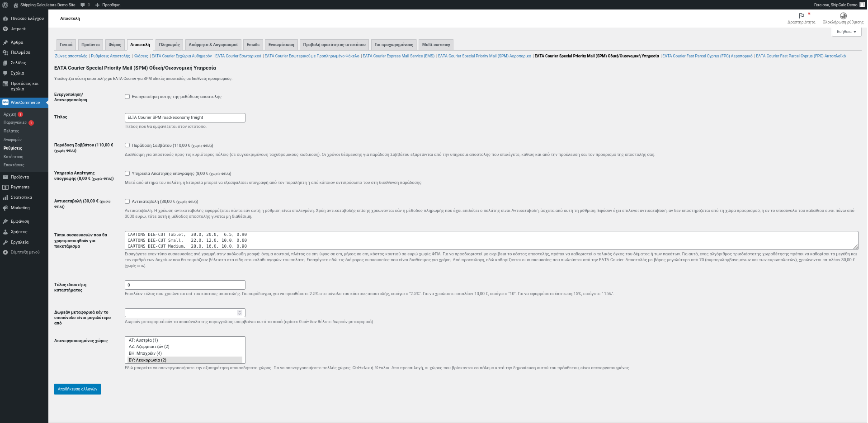
Task: Switch to the Γενικά tab
Action: pyautogui.click(x=66, y=45)
